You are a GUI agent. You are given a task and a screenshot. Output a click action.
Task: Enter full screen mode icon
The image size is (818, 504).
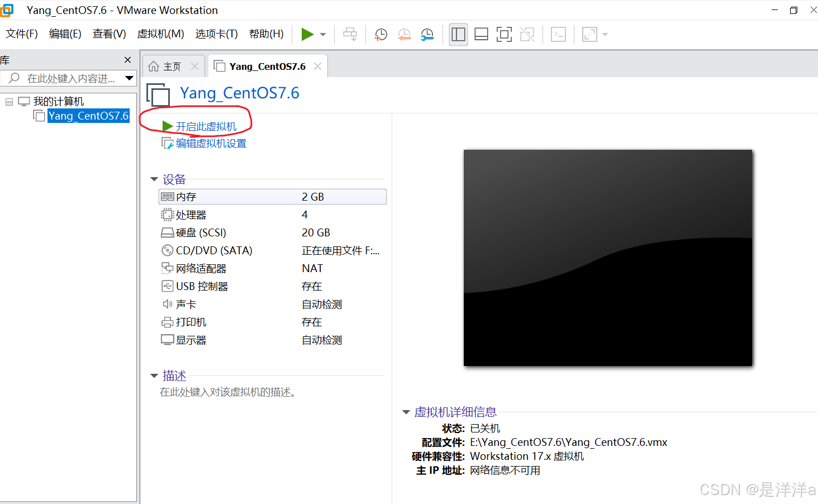504,35
